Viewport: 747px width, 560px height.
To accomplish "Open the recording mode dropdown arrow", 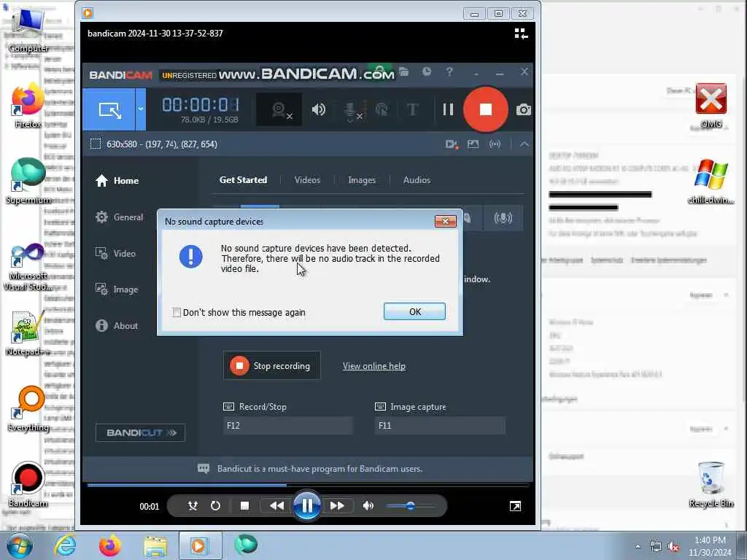I will (x=141, y=109).
